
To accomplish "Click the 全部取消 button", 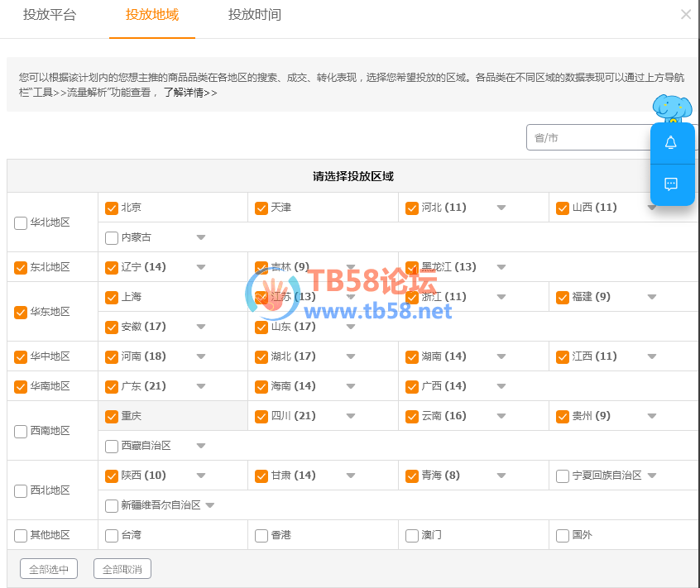I will (x=122, y=569).
